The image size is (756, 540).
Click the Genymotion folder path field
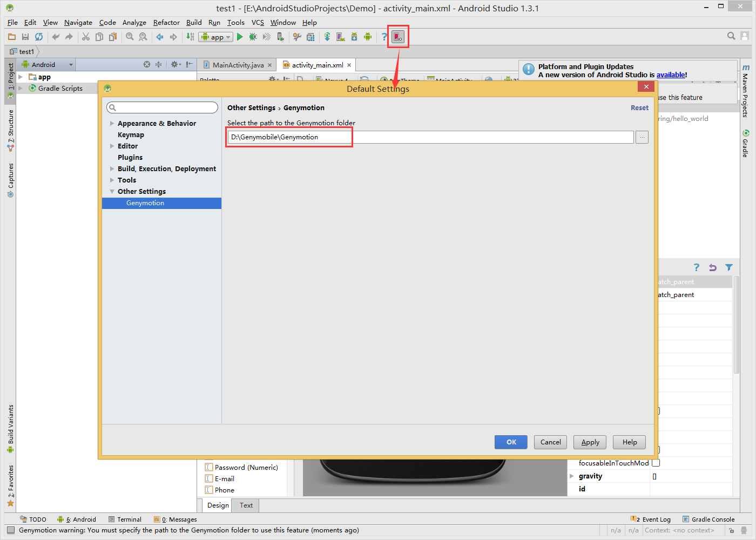click(430, 137)
